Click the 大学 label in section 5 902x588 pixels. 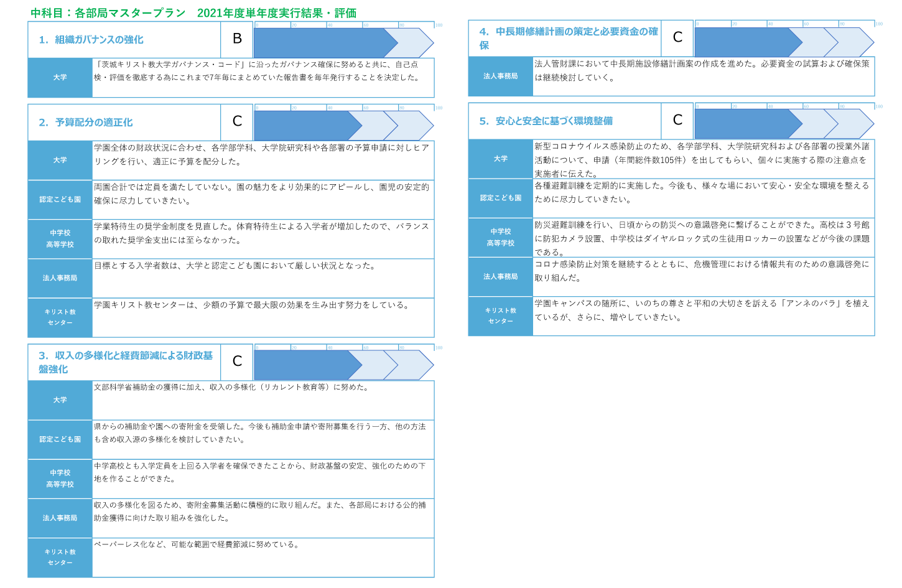[501, 159]
